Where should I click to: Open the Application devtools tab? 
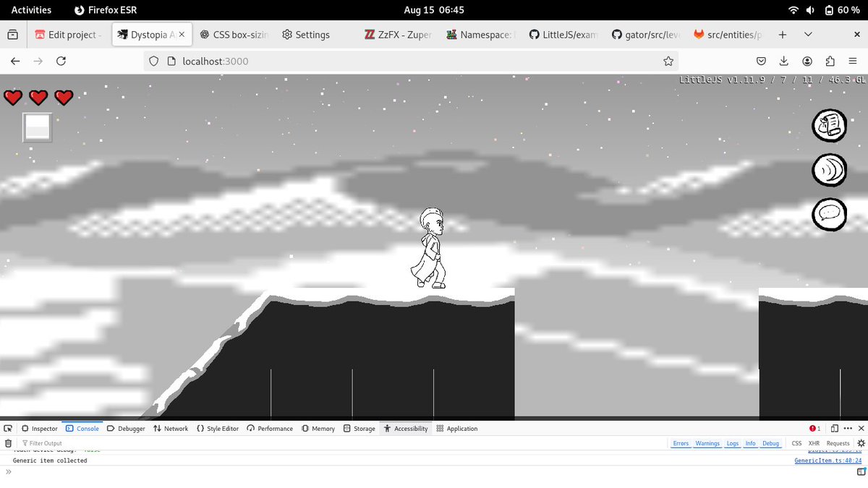[457, 429]
